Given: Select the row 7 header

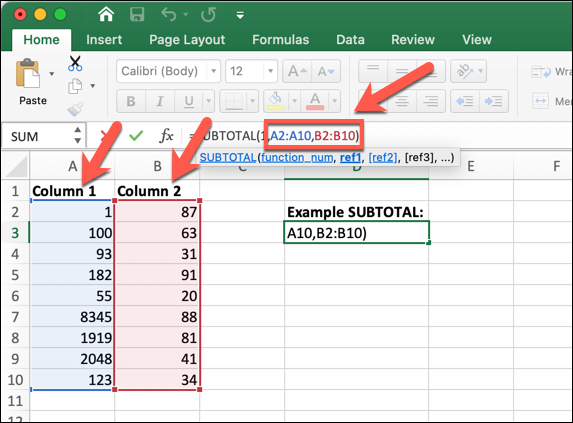Looking at the screenshot, I should [15, 317].
